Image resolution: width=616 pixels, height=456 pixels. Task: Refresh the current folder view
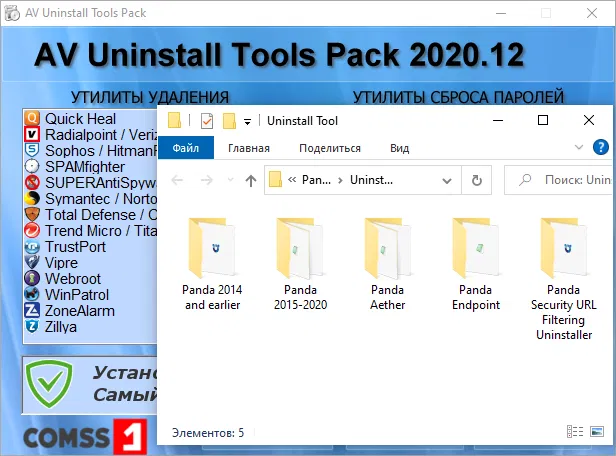click(x=477, y=180)
